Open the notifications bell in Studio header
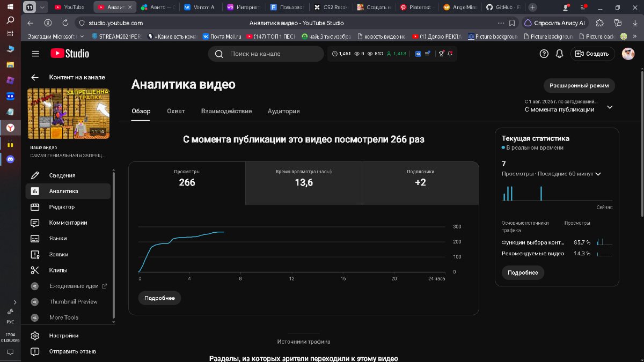The image size is (644, 362). [559, 54]
